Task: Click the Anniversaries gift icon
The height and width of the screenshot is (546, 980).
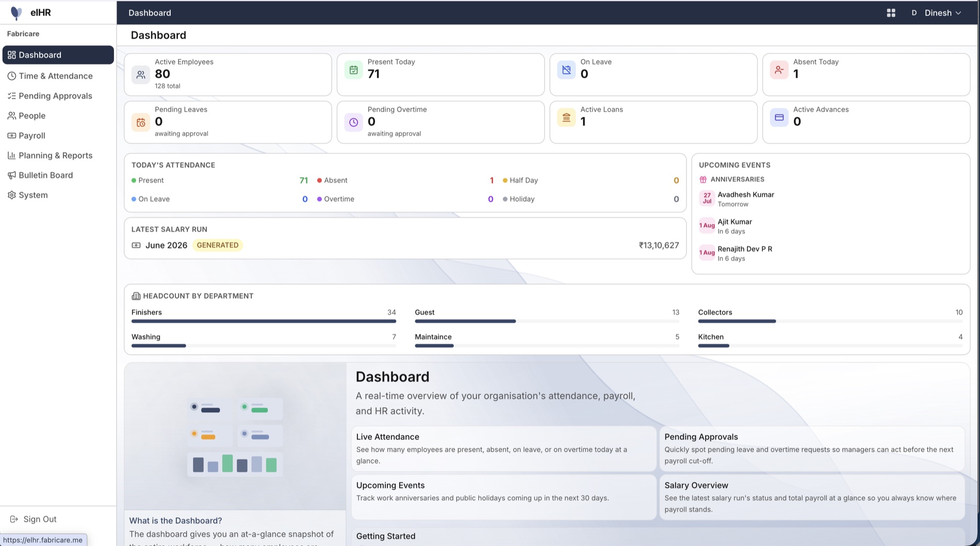Action: (x=703, y=180)
